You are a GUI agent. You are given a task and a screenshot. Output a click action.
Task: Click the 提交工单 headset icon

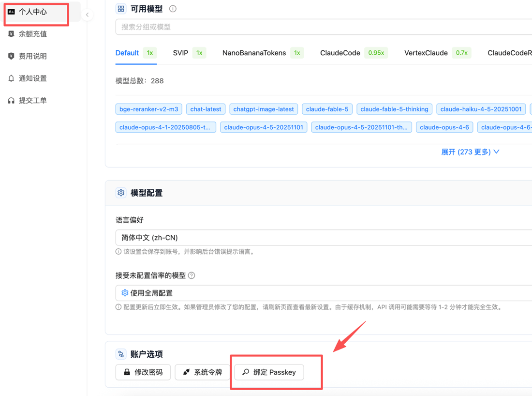coord(11,101)
